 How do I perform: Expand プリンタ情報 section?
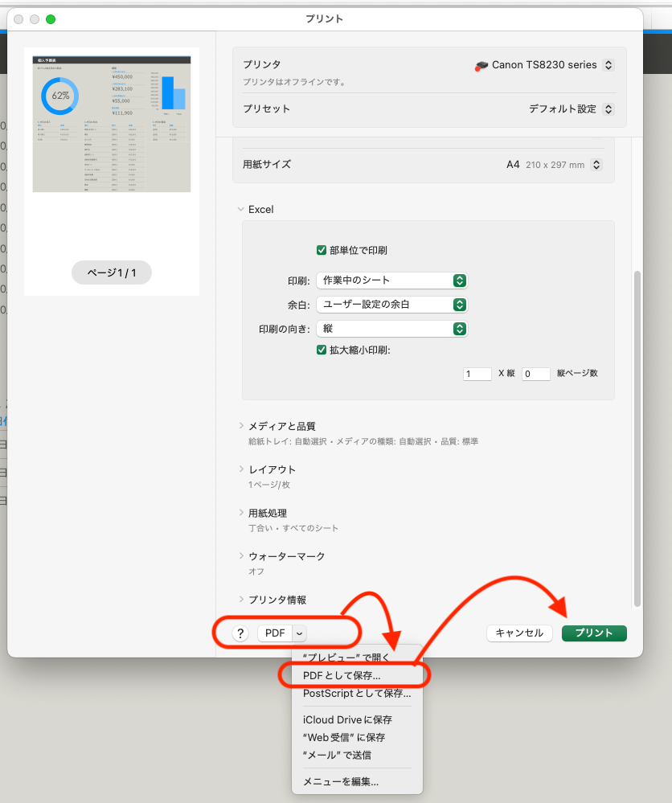(x=240, y=600)
